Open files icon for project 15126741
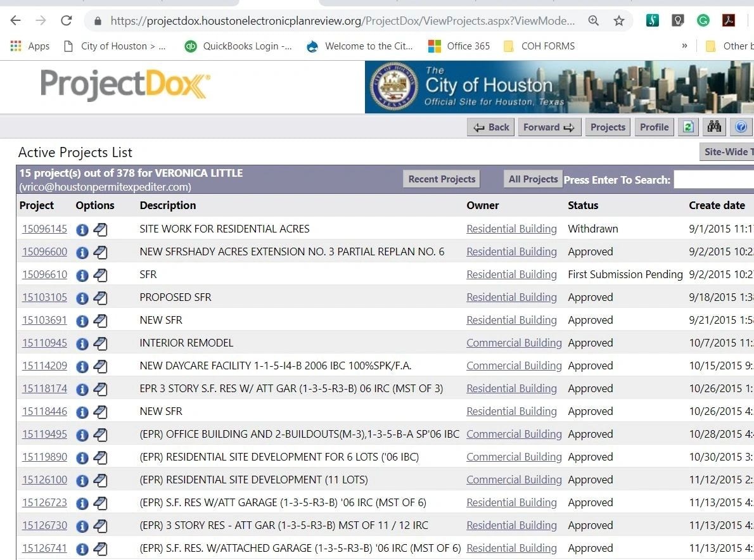This screenshot has width=754, height=560. click(100, 549)
